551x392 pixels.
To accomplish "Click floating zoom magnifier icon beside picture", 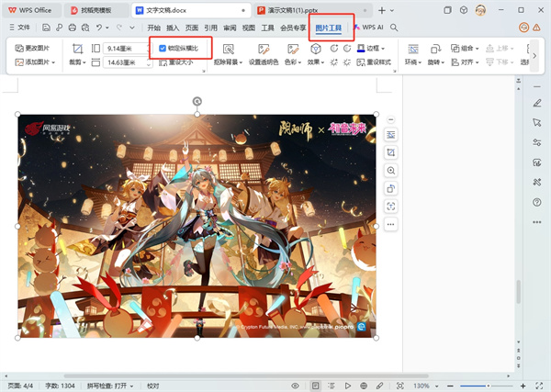I will click(x=391, y=171).
